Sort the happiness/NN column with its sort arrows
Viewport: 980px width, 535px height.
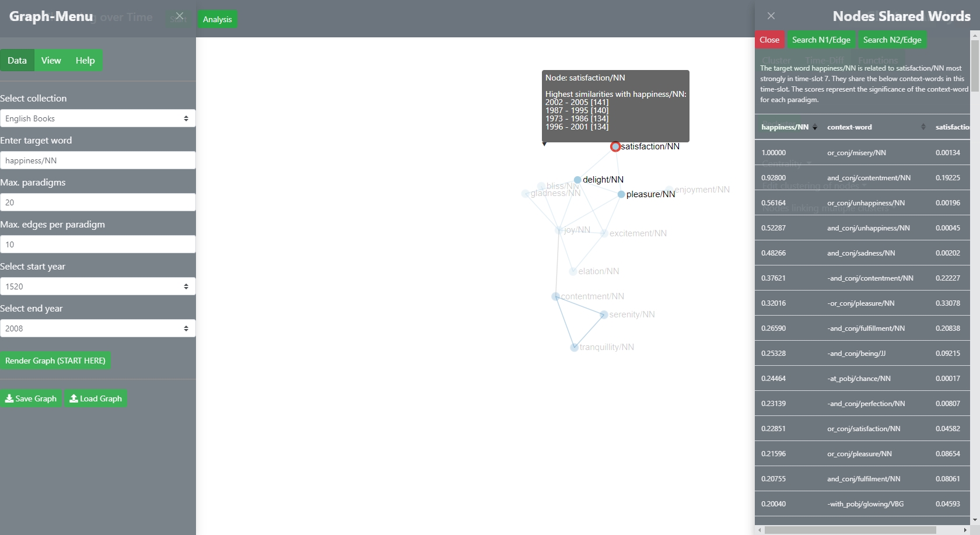click(x=815, y=127)
